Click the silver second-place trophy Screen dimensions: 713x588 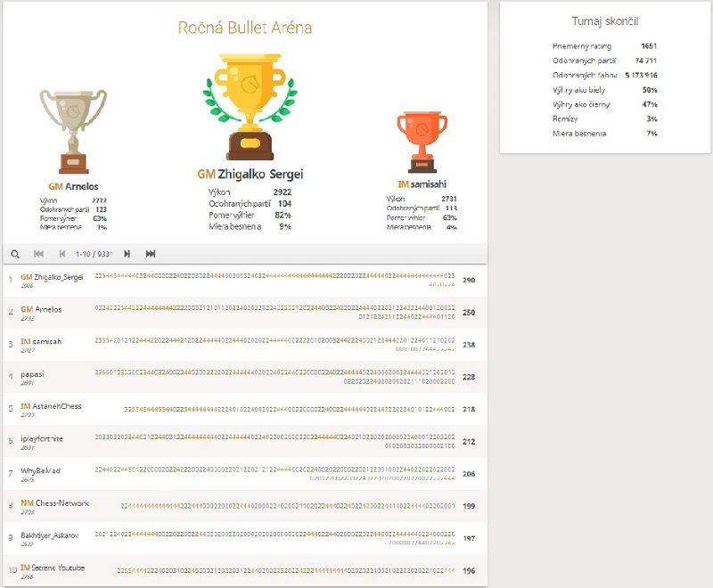click(x=73, y=129)
